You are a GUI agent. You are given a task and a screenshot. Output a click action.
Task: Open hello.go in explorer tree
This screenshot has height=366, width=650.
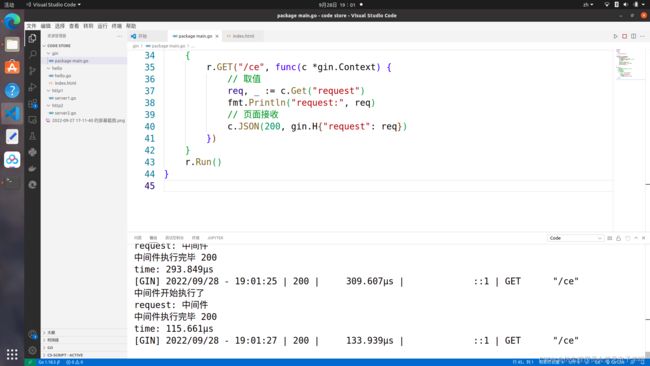pos(84,75)
